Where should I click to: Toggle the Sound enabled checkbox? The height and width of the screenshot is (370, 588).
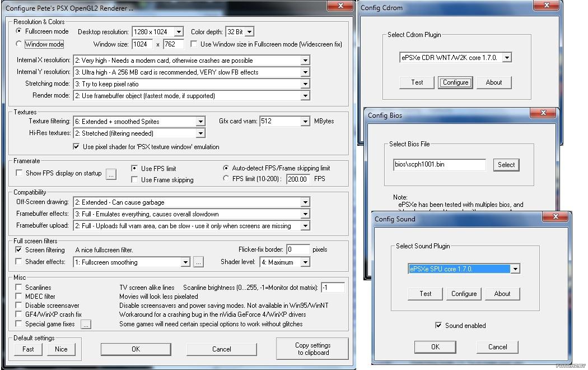[x=438, y=325]
